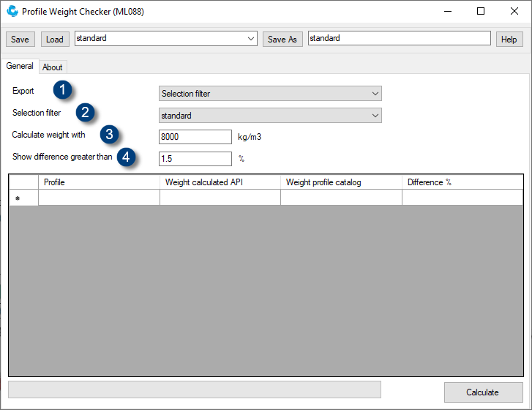Select the General tab
The width and height of the screenshot is (532, 410).
(20, 66)
